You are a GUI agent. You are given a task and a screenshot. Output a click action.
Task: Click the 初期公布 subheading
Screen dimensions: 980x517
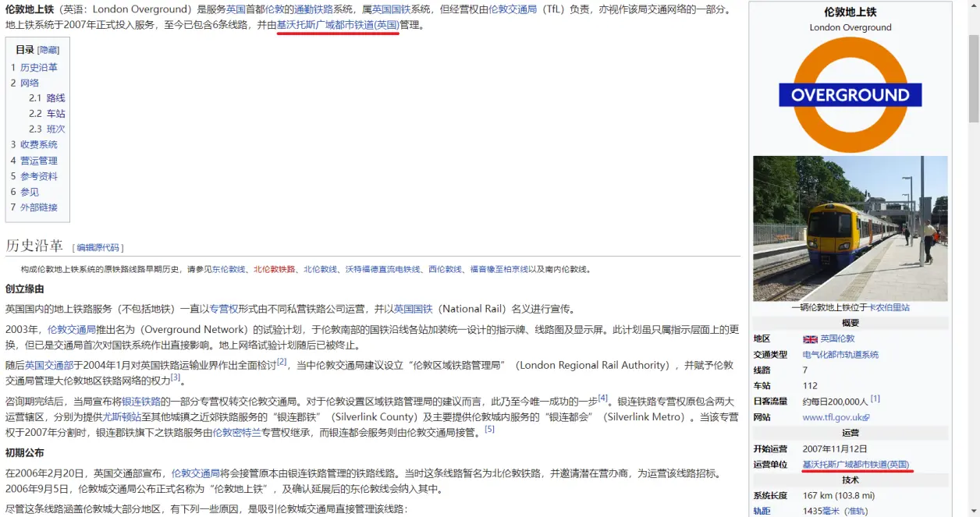click(x=25, y=452)
